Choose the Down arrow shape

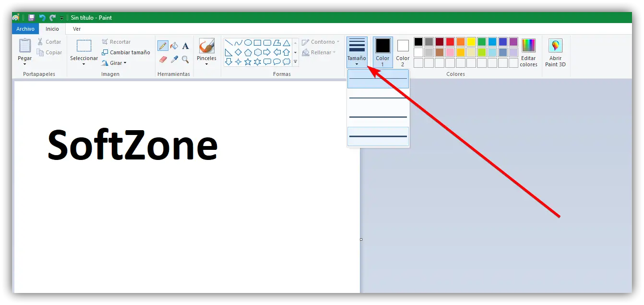[x=229, y=62]
